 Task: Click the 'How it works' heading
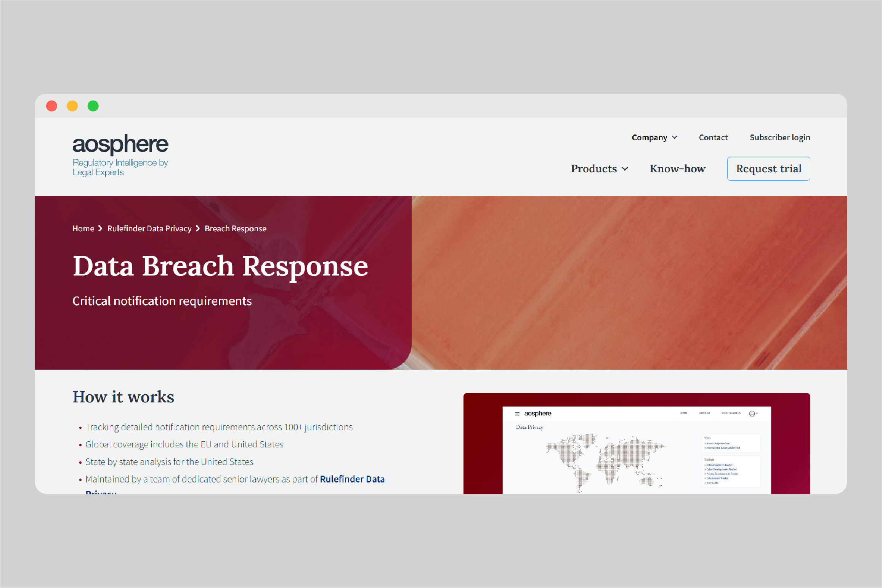(123, 397)
